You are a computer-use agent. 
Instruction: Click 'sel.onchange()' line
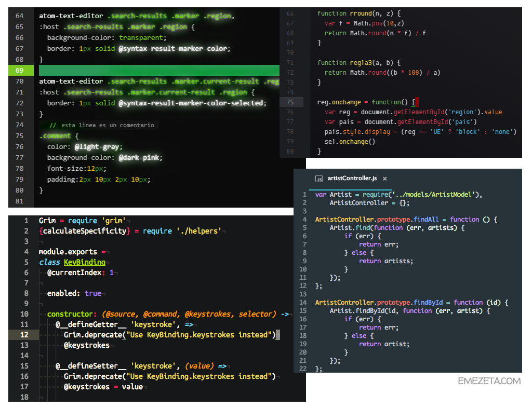pos(350,142)
